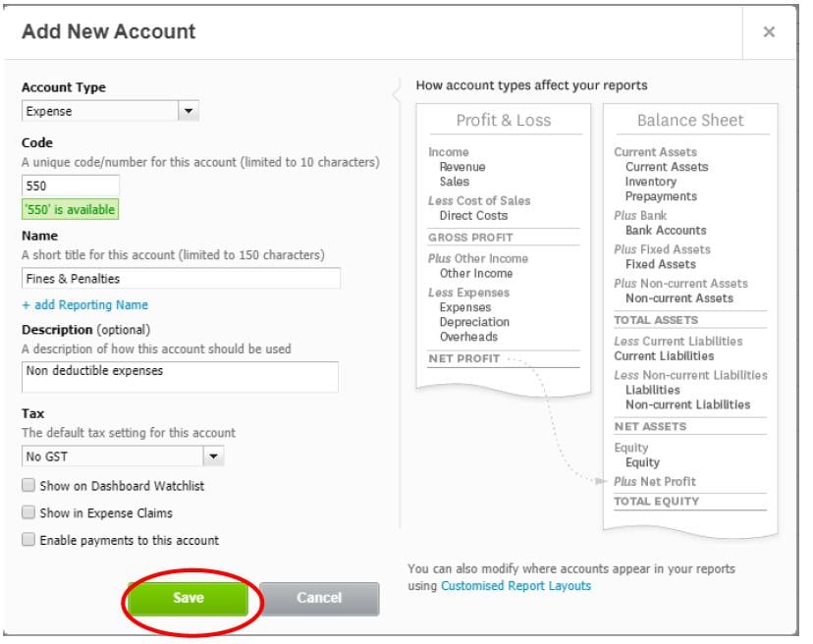Click the '550' is available message
Screen dimensions: 813x644
click(70, 209)
